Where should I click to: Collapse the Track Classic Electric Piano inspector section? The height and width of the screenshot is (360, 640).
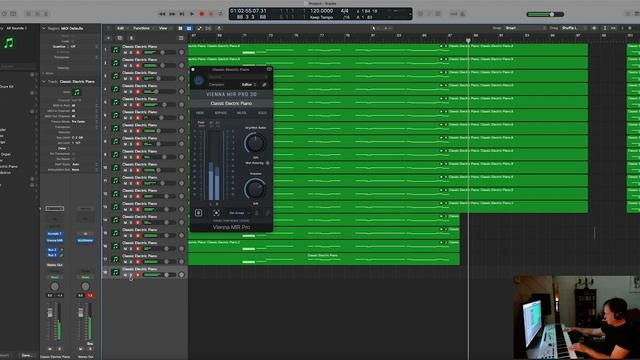point(44,82)
